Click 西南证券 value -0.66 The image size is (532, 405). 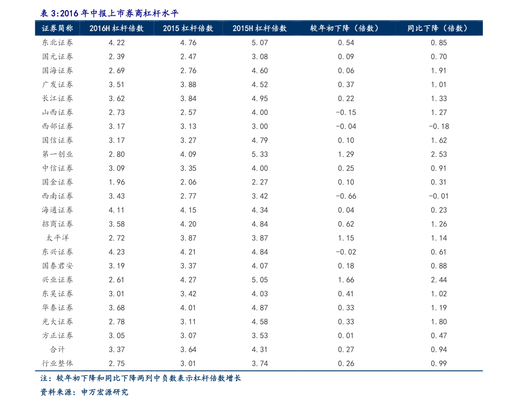pos(346,196)
